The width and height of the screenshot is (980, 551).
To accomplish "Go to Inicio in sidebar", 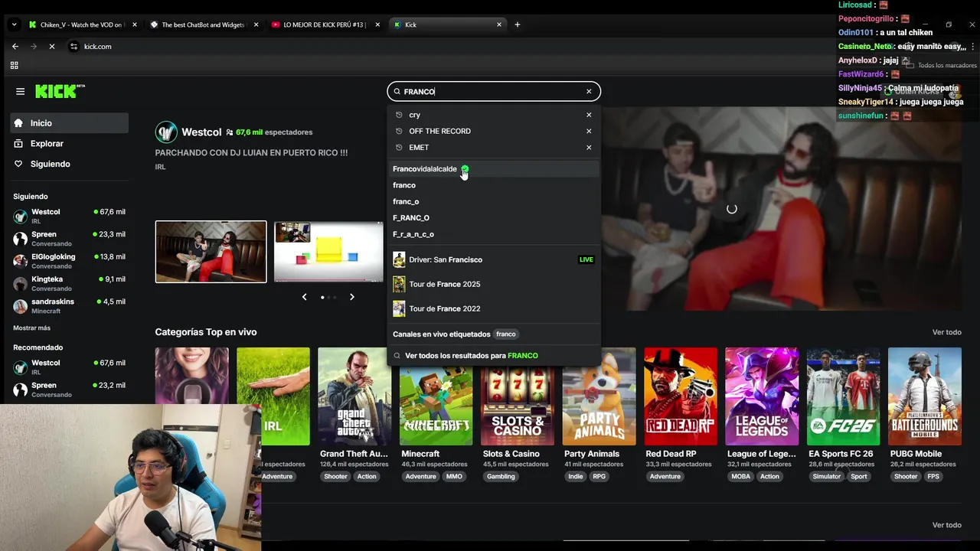I will (x=70, y=123).
